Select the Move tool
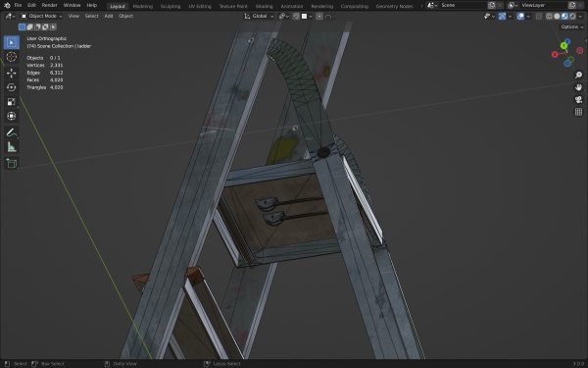The width and height of the screenshot is (588, 368). click(11, 73)
